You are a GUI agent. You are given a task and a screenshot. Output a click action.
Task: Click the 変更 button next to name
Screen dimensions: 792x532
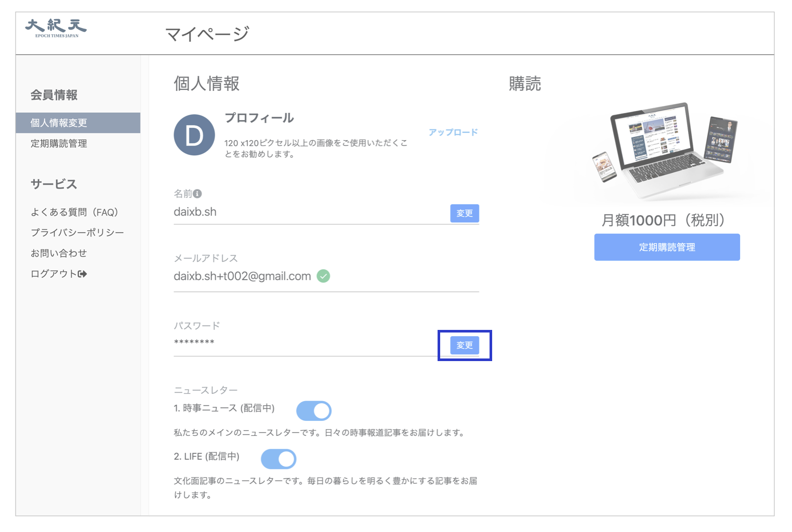[465, 214]
